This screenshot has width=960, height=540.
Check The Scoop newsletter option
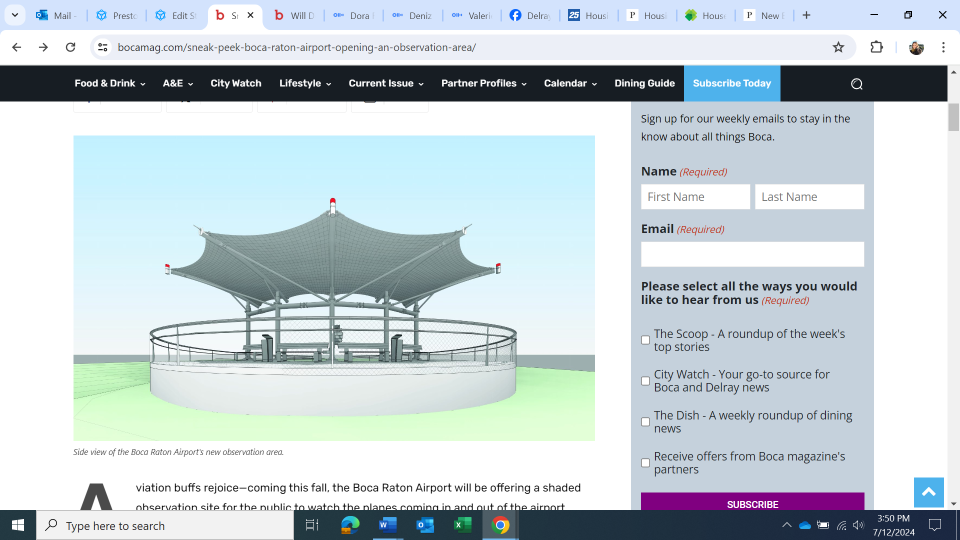click(645, 340)
